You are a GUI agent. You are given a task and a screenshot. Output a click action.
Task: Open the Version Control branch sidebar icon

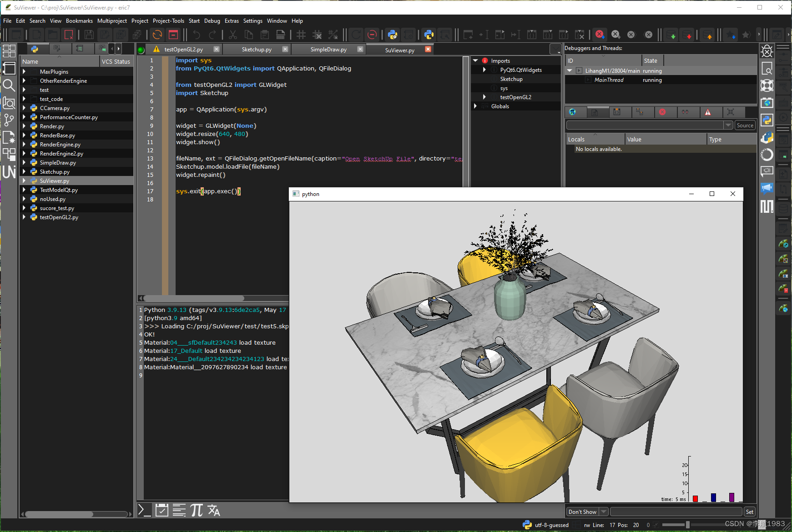pos(9,120)
